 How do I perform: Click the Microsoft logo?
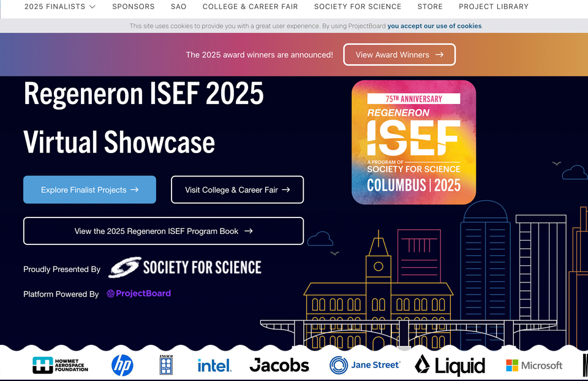pyautogui.click(x=533, y=364)
